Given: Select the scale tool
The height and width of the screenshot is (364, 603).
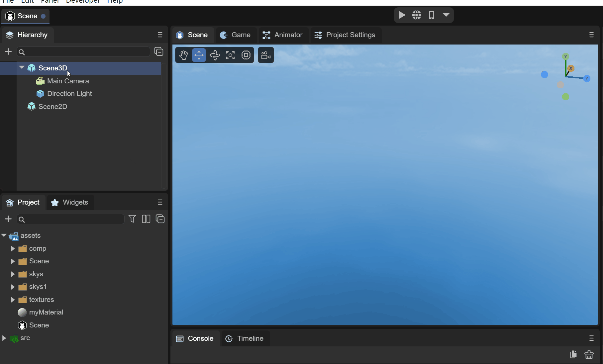Looking at the screenshot, I should (x=230, y=55).
